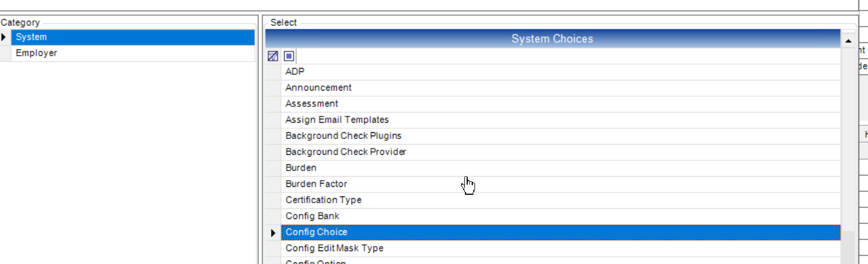The width and height of the screenshot is (868, 264).
Task: Select Background Check Plugins row
Action: 560,136
